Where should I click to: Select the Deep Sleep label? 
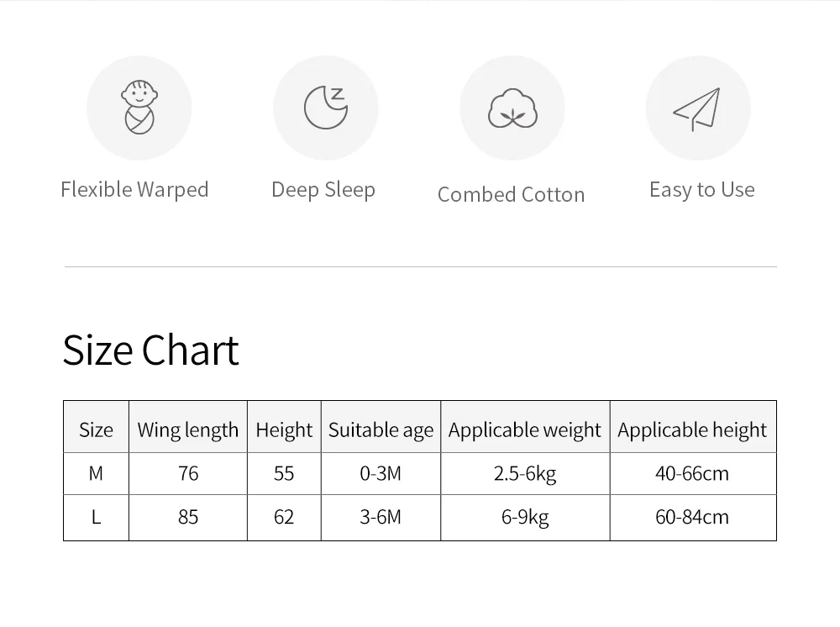click(323, 190)
